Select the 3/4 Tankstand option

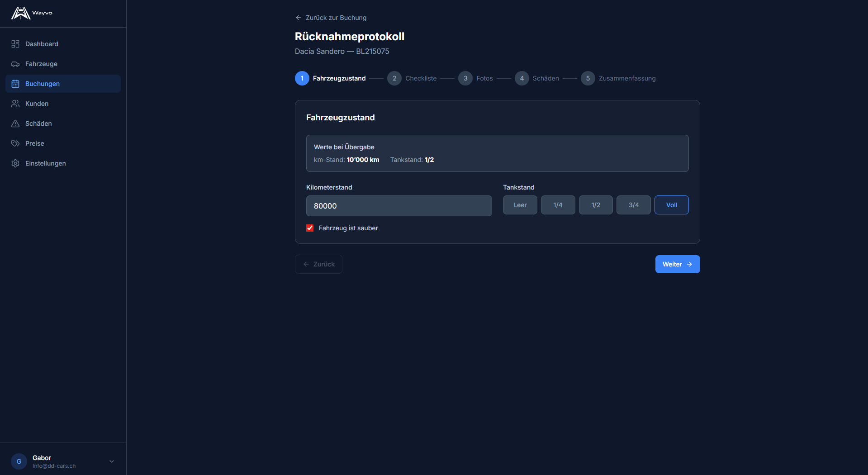(633, 205)
